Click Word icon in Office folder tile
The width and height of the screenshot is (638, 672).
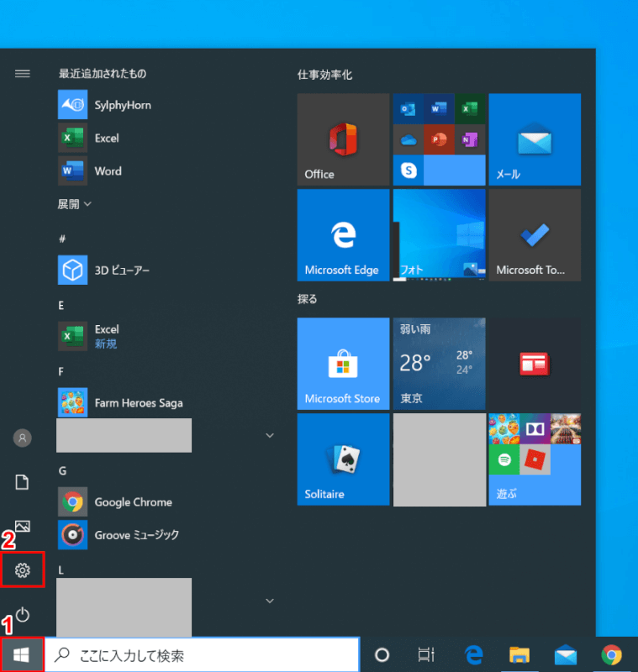(439, 109)
